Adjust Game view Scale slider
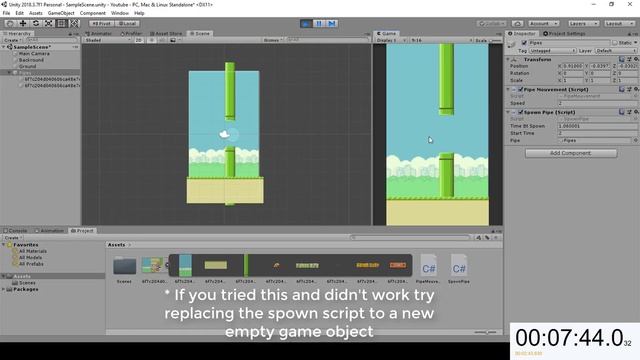 (495, 40)
